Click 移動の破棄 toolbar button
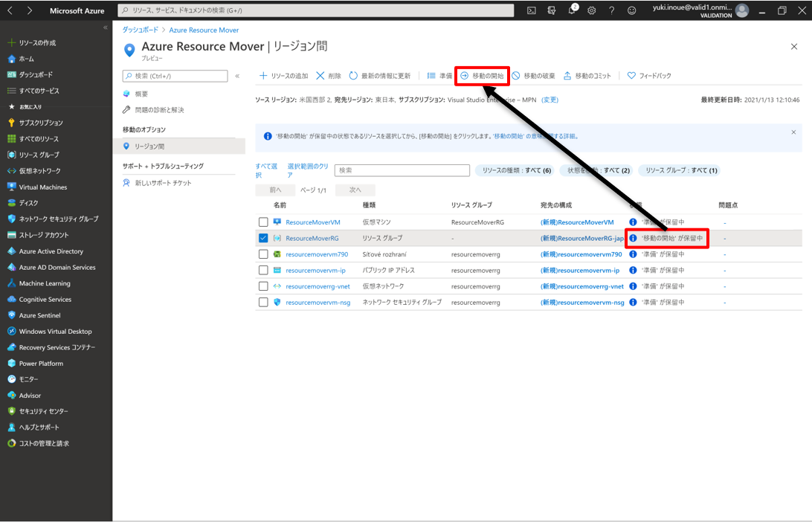Image resolution: width=812 pixels, height=522 pixels. coord(533,76)
